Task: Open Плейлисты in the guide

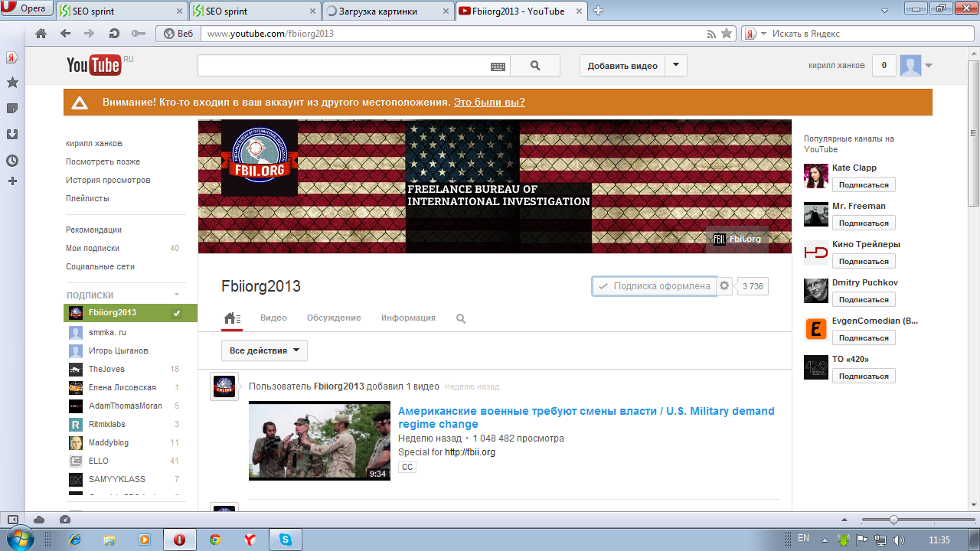Action: pyautogui.click(x=87, y=198)
